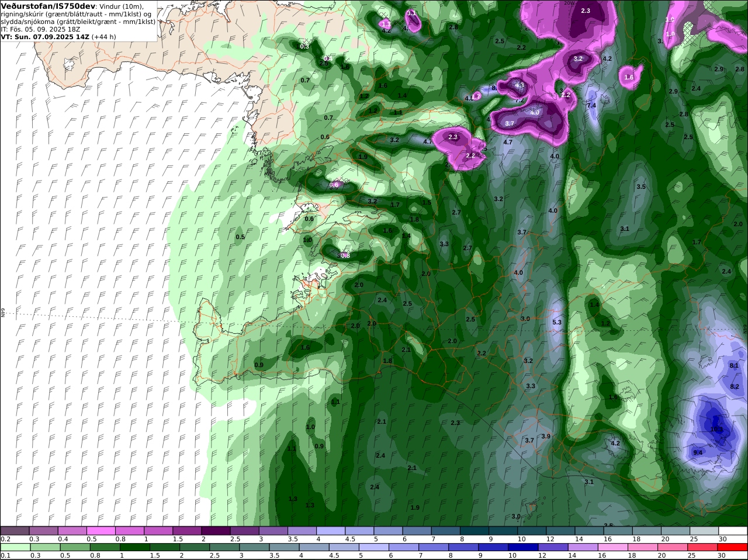Click the 12 label on snow legend
The image size is (748, 560).
click(x=550, y=538)
